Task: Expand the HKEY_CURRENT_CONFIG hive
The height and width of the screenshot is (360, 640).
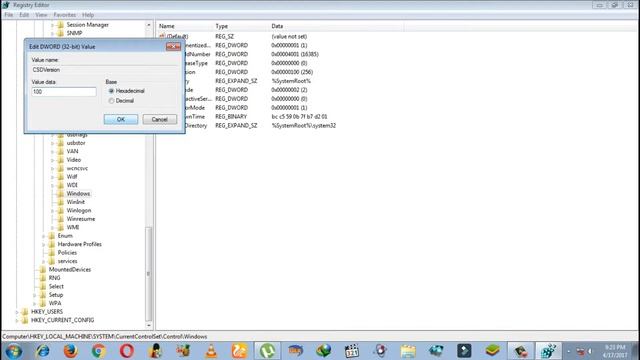Action: (x=17, y=320)
